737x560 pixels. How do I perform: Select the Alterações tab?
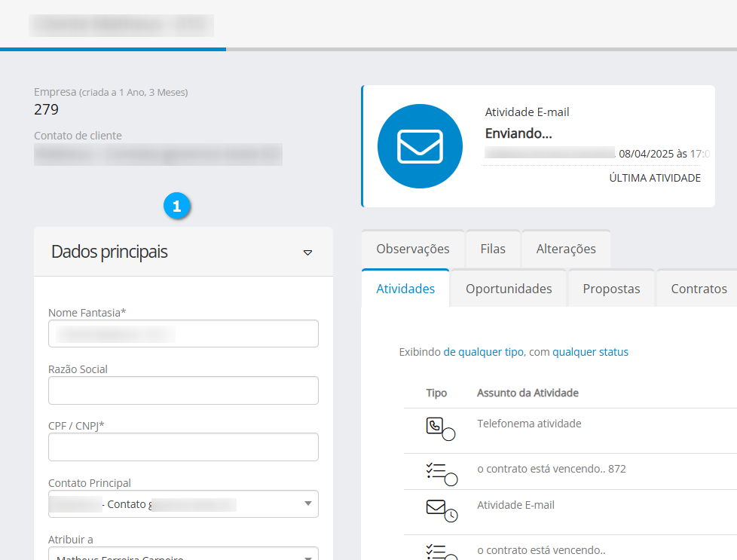(x=566, y=249)
